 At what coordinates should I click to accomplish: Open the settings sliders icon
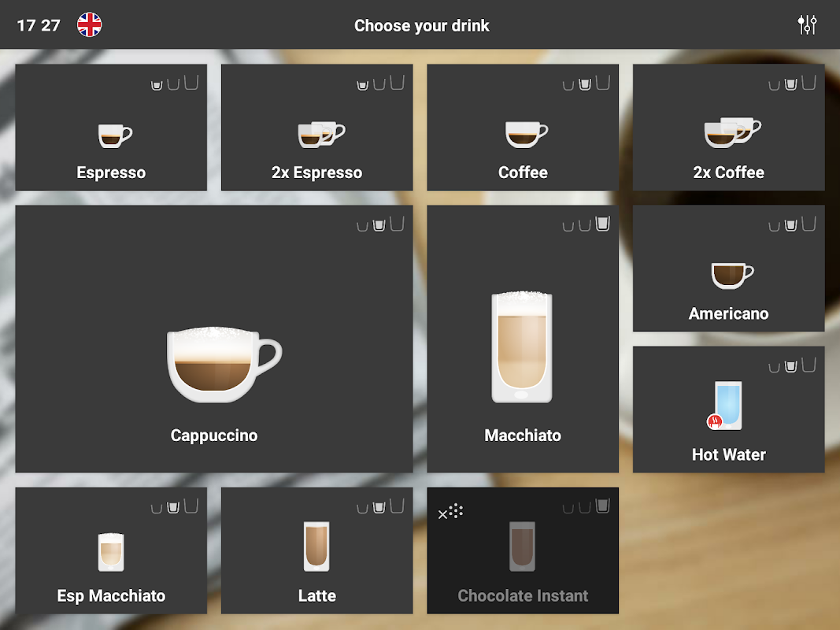point(807,24)
